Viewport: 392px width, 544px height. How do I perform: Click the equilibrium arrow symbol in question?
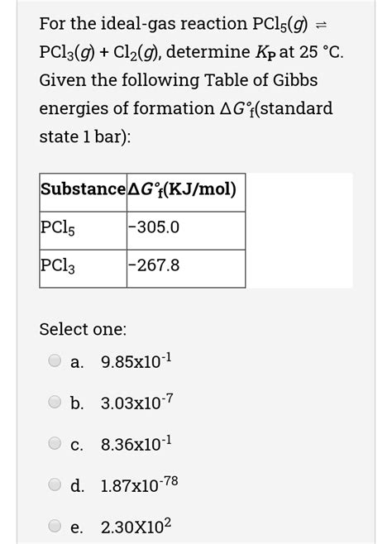pos(321,24)
